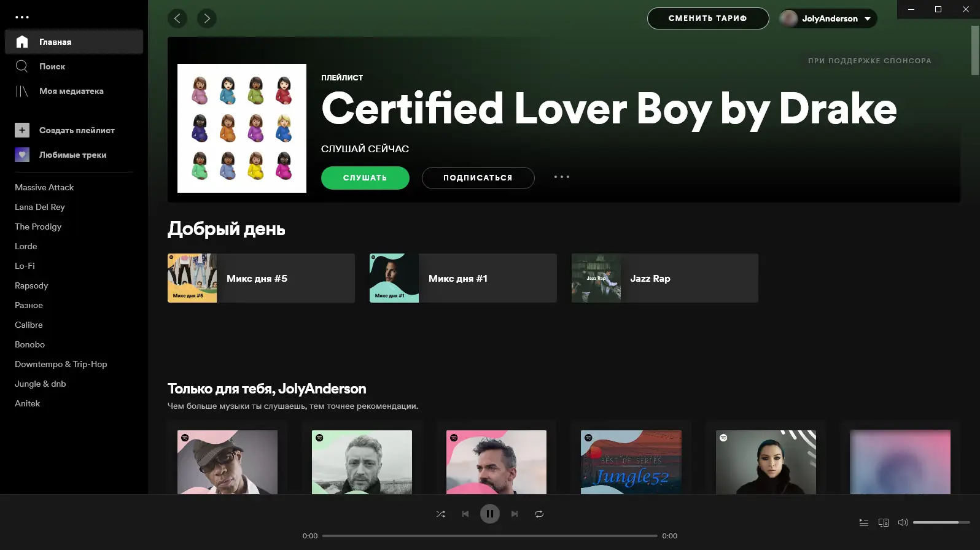The height and width of the screenshot is (550, 980).
Task: Open the Anitek playlist
Action: (28, 403)
